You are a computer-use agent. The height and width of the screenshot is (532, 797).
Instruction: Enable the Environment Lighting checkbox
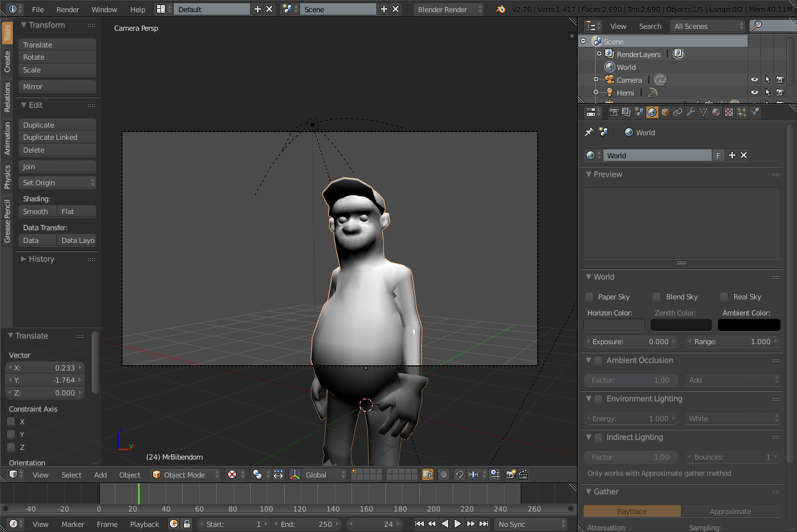pyautogui.click(x=598, y=399)
